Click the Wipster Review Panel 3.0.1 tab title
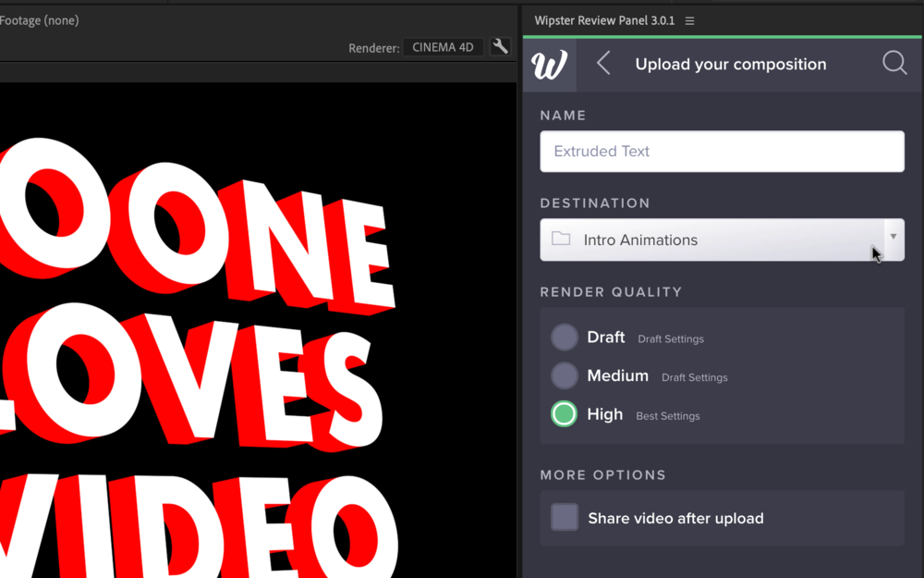The width and height of the screenshot is (924, 578). [x=604, y=20]
